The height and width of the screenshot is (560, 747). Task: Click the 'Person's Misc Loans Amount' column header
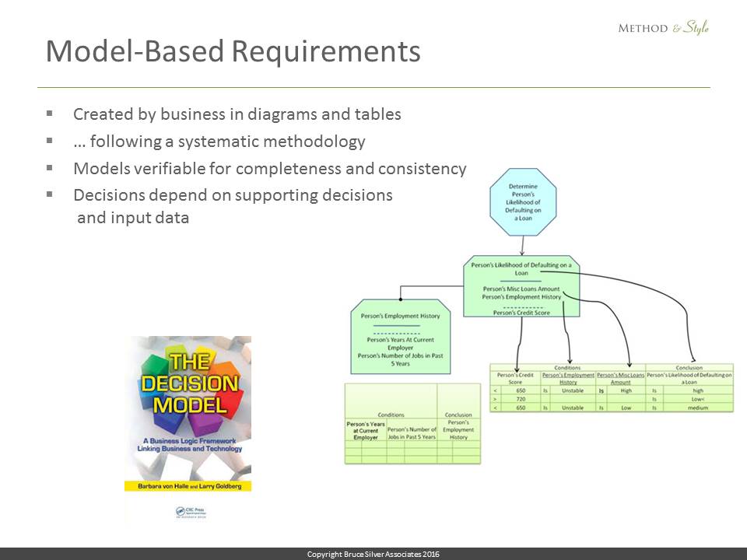point(620,378)
